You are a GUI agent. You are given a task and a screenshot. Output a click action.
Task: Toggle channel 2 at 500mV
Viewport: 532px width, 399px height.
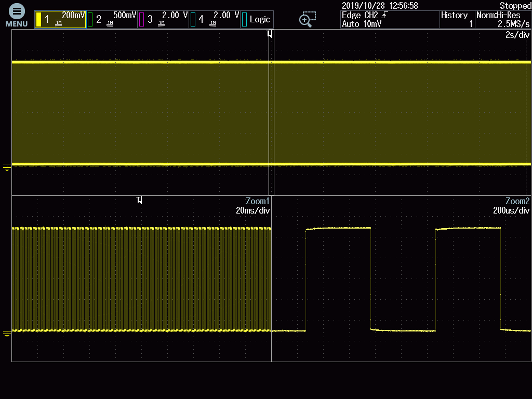(x=112, y=19)
